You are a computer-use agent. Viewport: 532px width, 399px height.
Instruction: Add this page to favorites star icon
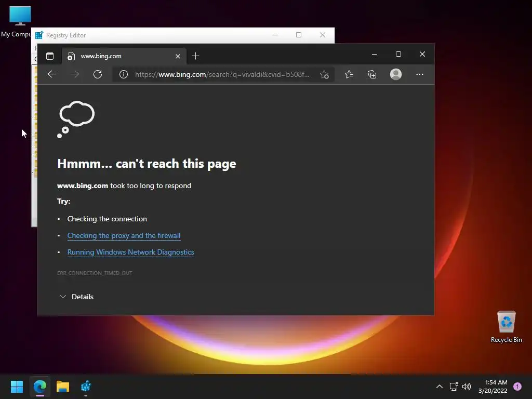coord(324,75)
